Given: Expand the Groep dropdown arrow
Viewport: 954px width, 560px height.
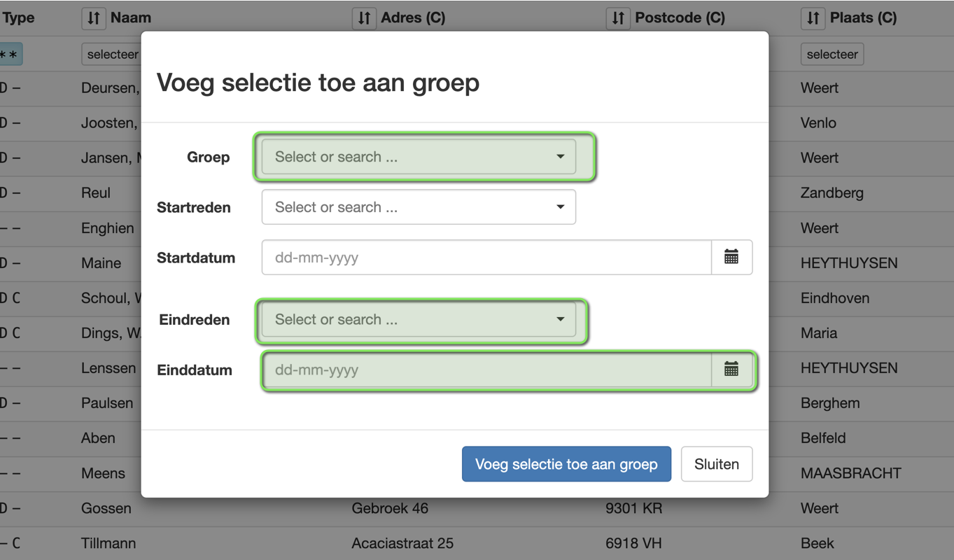Looking at the screenshot, I should 560,157.
